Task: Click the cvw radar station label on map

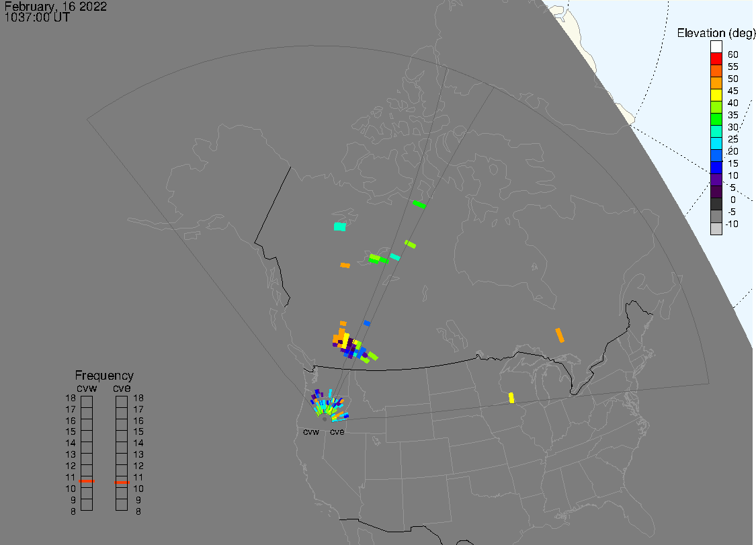Action: (x=311, y=431)
